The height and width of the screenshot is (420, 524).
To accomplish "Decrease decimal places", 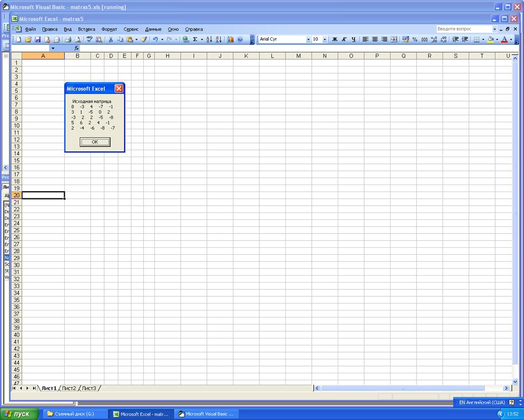I will click(x=443, y=40).
